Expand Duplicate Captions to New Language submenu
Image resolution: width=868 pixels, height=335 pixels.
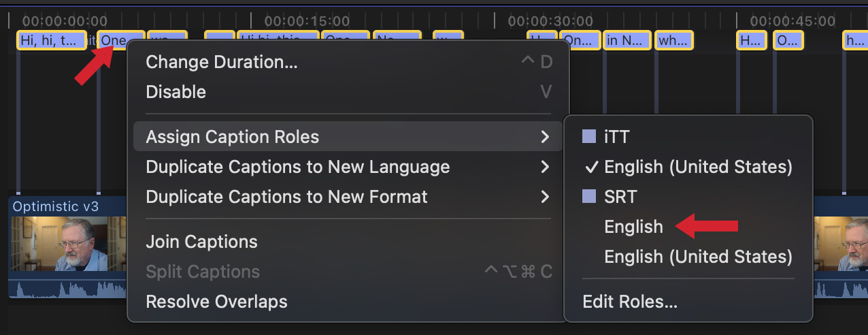click(x=544, y=167)
